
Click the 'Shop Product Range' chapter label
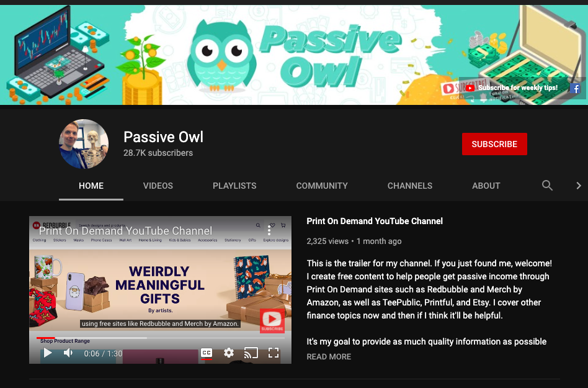pyautogui.click(x=65, y=341)
